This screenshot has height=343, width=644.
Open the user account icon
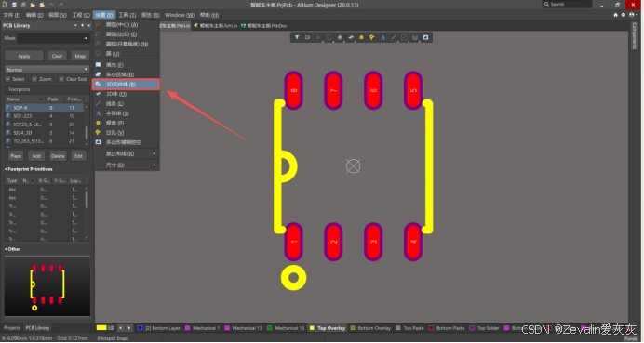(x=633, y=15)
